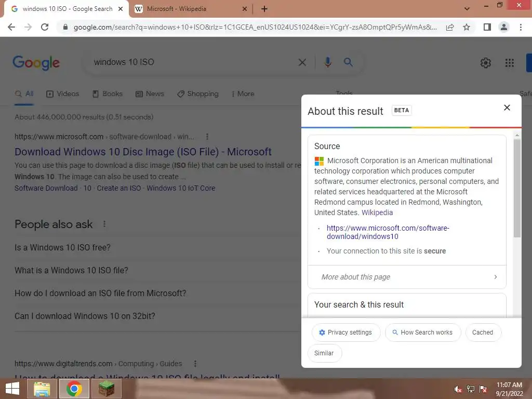Go back with the browser back arrow
Image resolution: width=532 pixels, height=399 pixels.
point(11,27)
